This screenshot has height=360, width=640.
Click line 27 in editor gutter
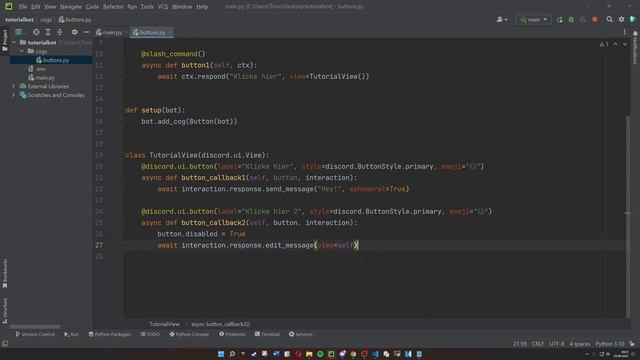[x=99, y=245]
